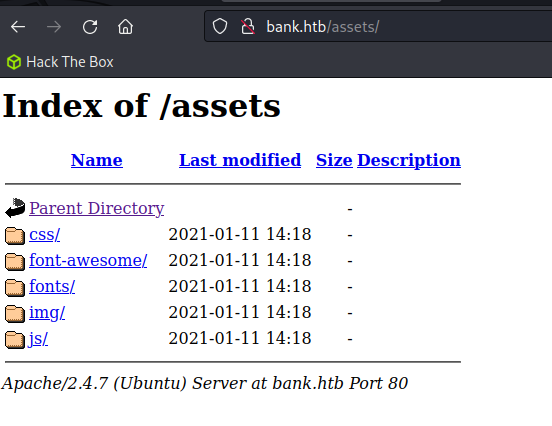Sort listing by Last modified
552x426 pixels.
point(240,160)
